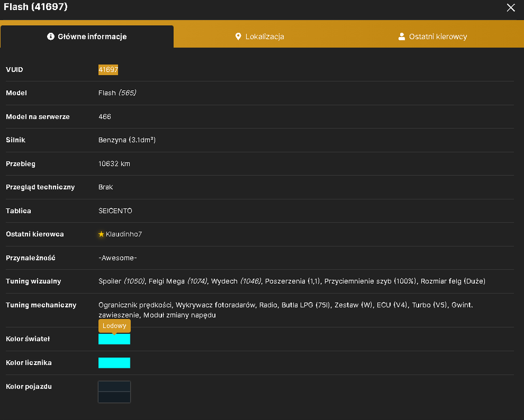Click the license plate value SEICENTO
This screenshot has width=524, height=420.
click(x=115, y=211)
